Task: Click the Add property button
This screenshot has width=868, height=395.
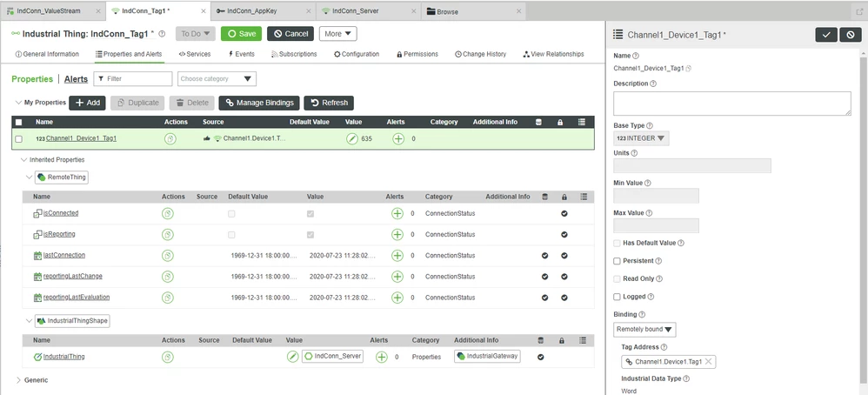Action: pos(87,103)
